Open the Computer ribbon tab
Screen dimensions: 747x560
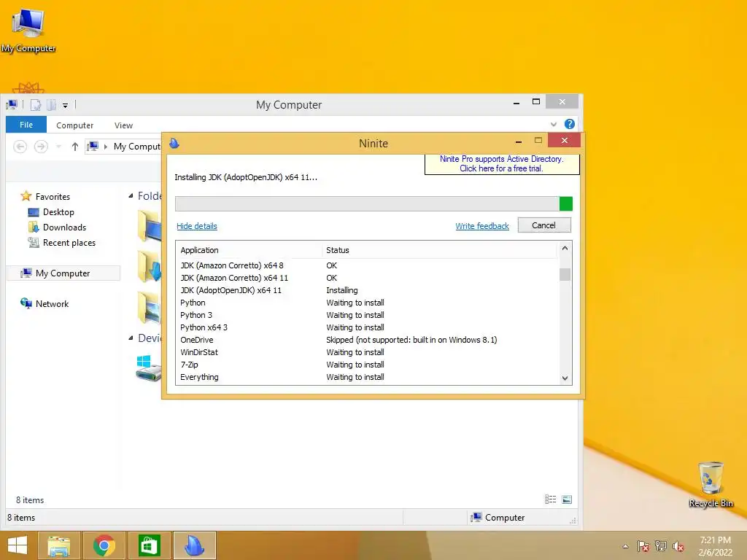(75, 125)
